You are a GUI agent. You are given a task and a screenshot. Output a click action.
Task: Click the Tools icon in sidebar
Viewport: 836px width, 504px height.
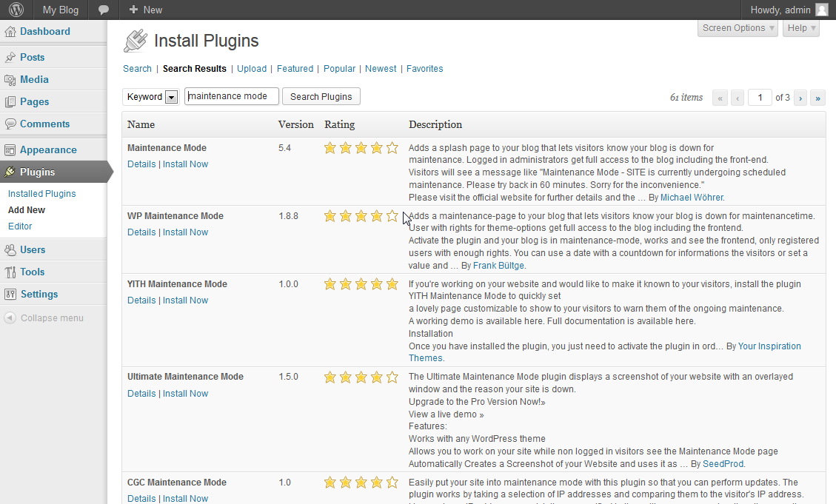tap(10, 272)
